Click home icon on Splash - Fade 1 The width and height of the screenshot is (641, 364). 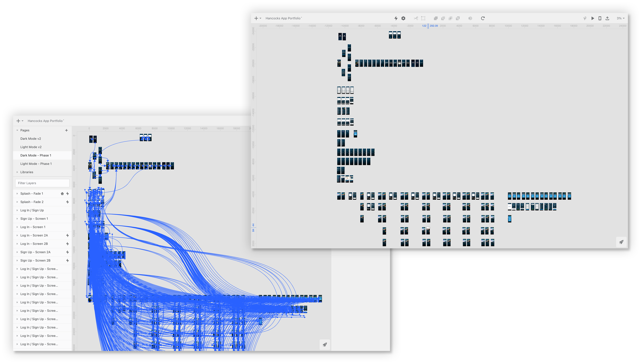pos(62,193)
